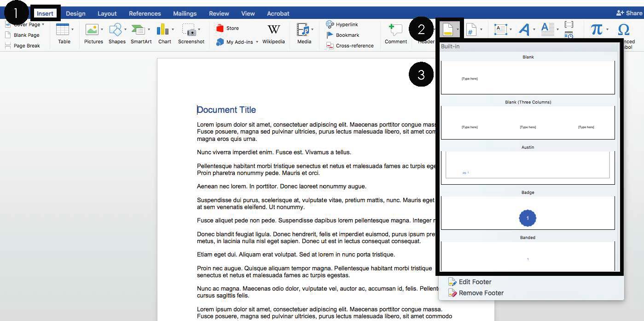Click the Table grid icon

[62, 29]
